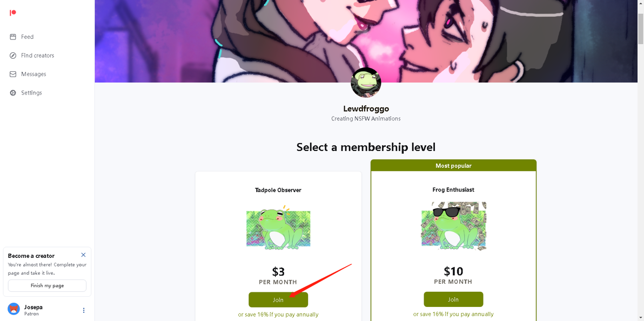644x321 pixels.
Task: Select annual savings link under Frog Enthusiast
Action: click(453, 314)
